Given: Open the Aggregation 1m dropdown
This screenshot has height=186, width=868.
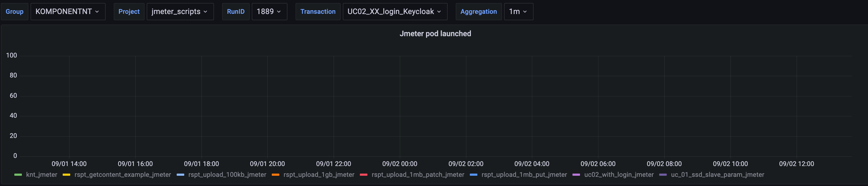Looking at the screenshot, I should (x=519, y=12).
